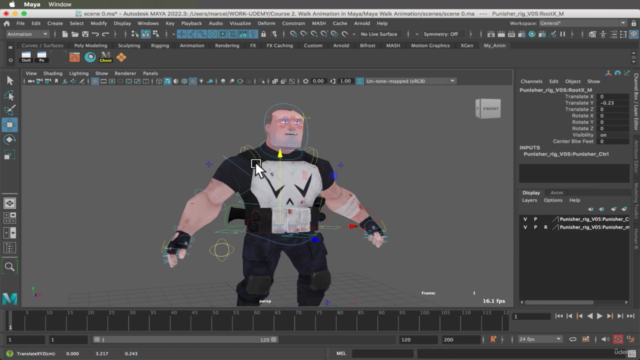Image resolution: width=640 pixels, height=360 pixels.
Task: Choose the Paint selection tool
Action: (10, 110)
